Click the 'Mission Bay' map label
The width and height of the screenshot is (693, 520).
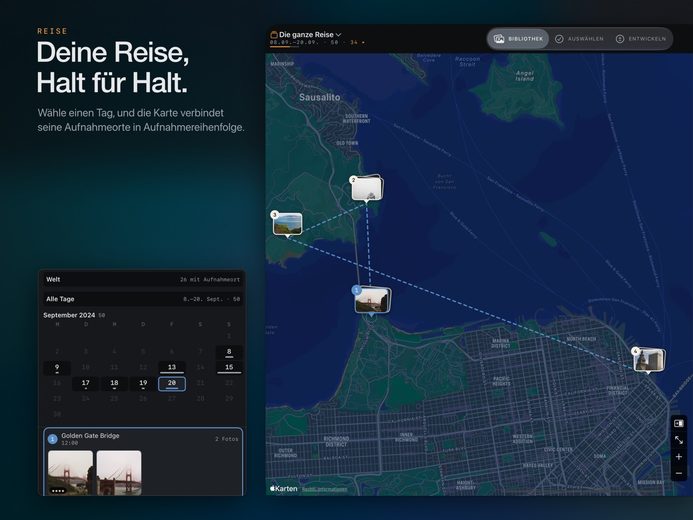(651, 482)
